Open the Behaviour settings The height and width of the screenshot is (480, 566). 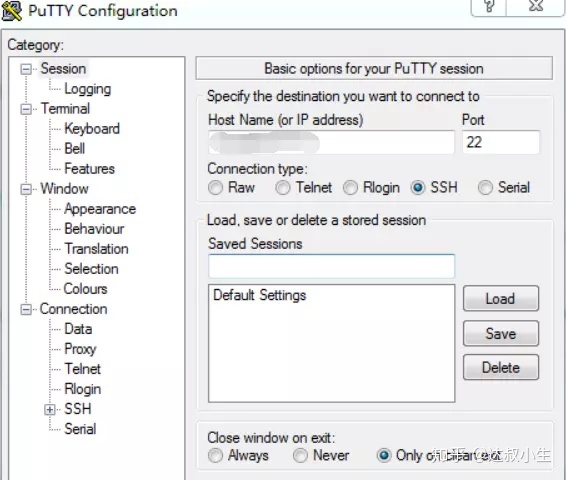pos(94,229)
